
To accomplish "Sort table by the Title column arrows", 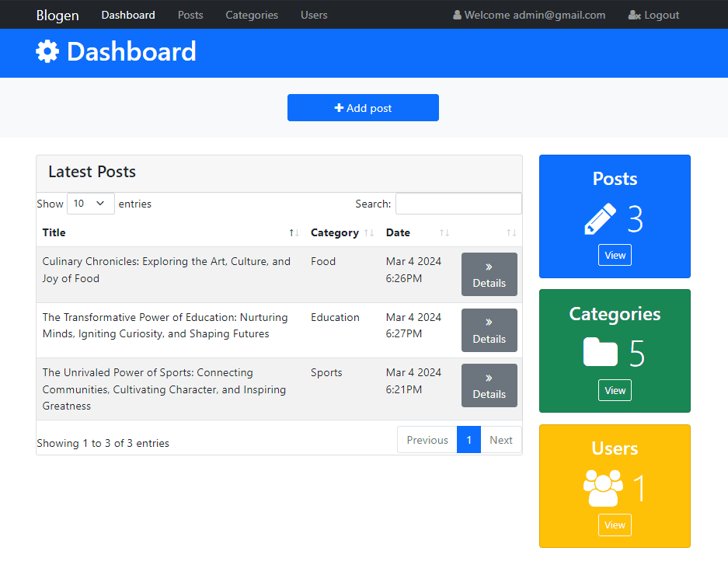I will [x=294, y=233].
